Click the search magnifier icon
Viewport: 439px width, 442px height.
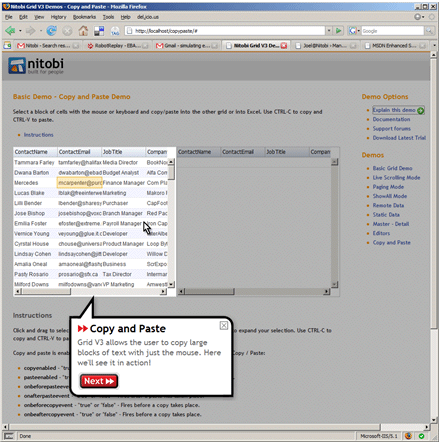tap(429, 31)
